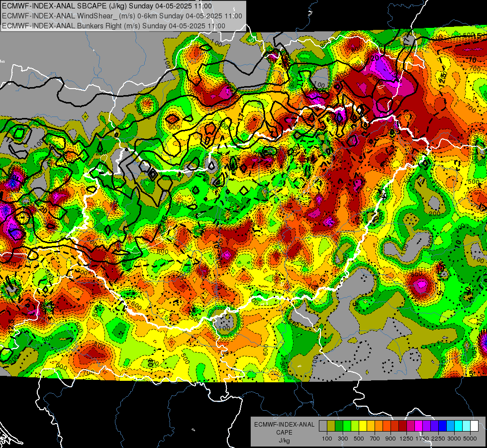Image resolution: width=487 pixels, height=448 pixels.
Task: Click the gray legend swatch below 100
Action: click(x=323, y=426)
